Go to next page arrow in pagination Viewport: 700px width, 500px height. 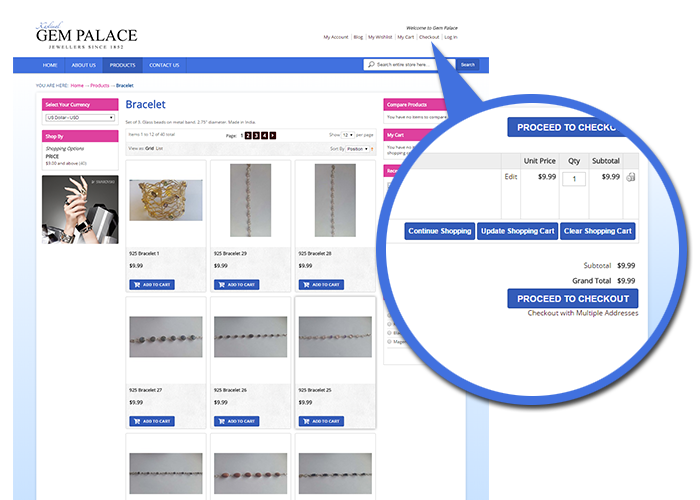[x=272, y=135]
